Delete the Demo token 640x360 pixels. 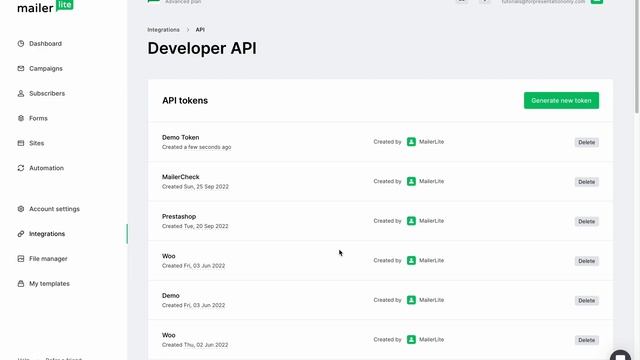pos(587,301)
